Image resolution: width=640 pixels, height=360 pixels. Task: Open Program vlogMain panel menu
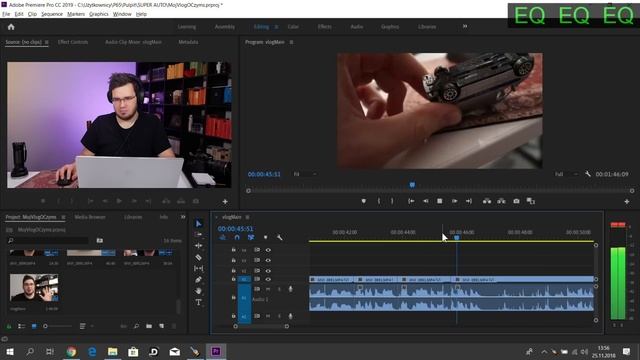tap(291, 42)
